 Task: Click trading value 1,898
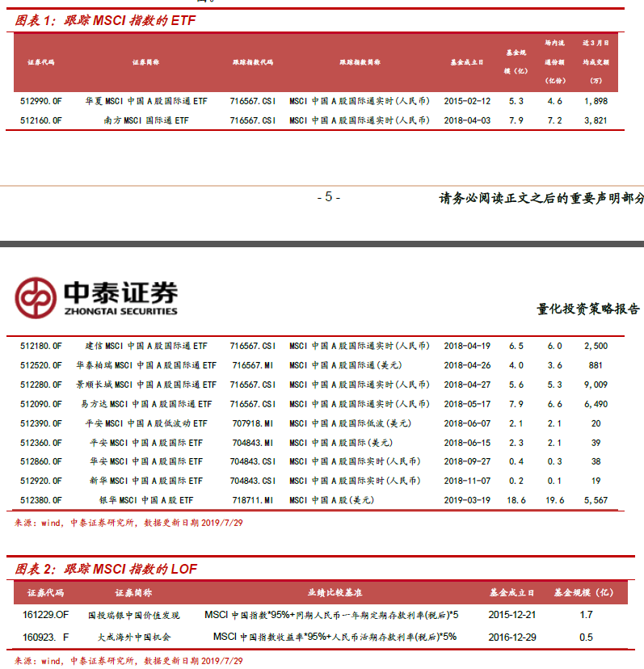click(596, 101)
